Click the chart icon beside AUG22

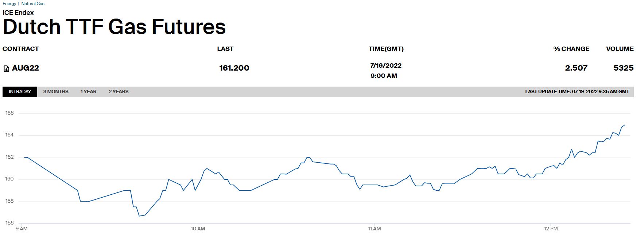pyautogui.click(x=6, y=68)
